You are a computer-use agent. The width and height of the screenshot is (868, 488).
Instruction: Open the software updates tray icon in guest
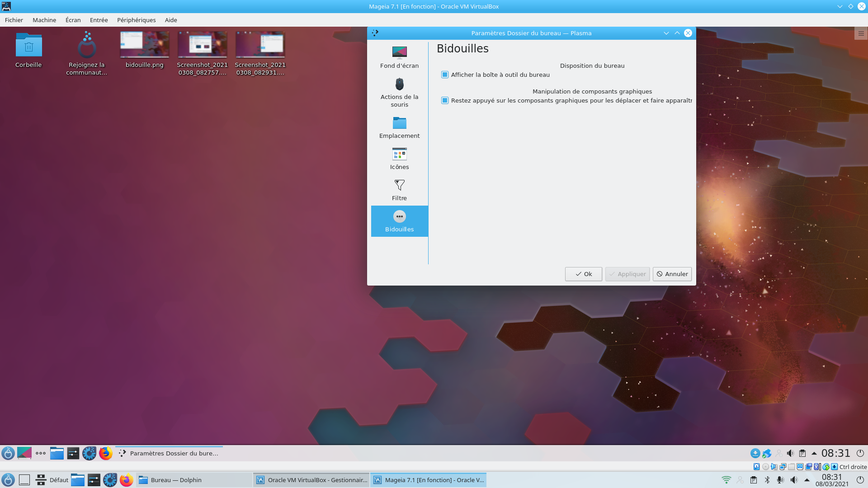click(755, 453)
